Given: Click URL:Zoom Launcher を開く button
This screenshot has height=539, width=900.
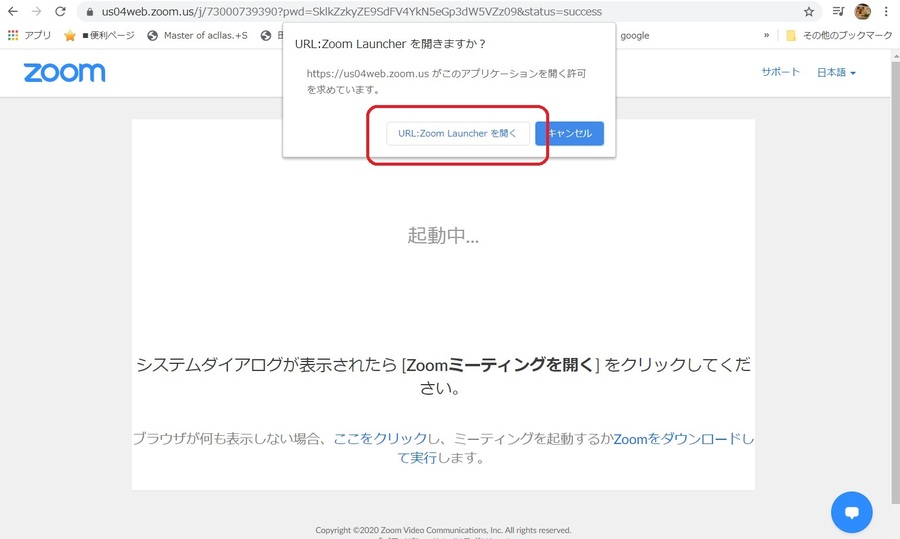Looking at the screenshot, I should 457,133.
